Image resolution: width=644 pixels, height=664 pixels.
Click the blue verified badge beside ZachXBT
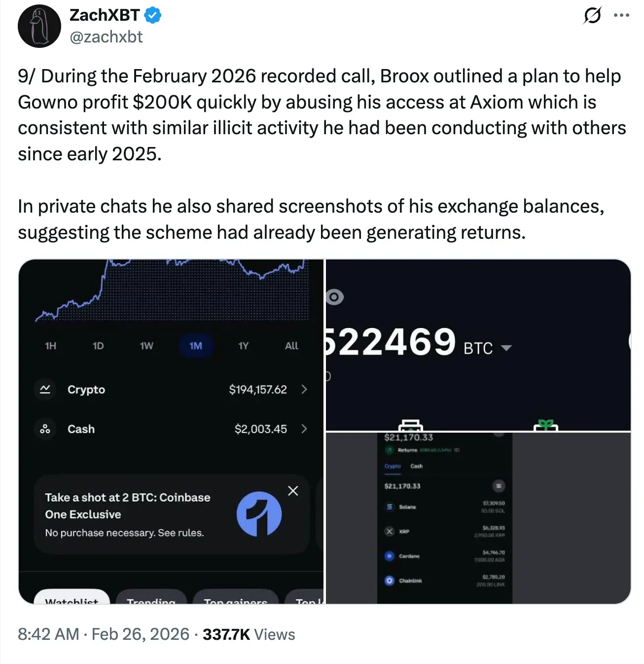(x=152, y=15)
